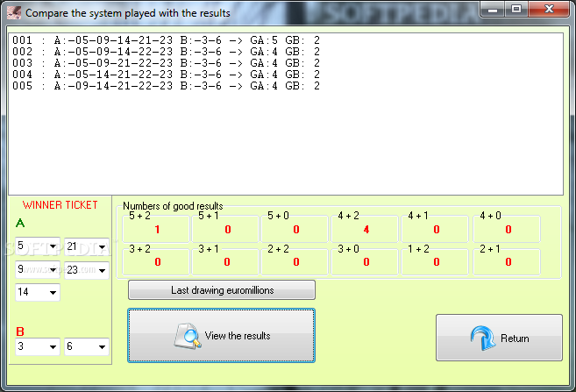Screen dimensions: 576x392
Task: Click the View the results button
Action: (x=222, y=335)
